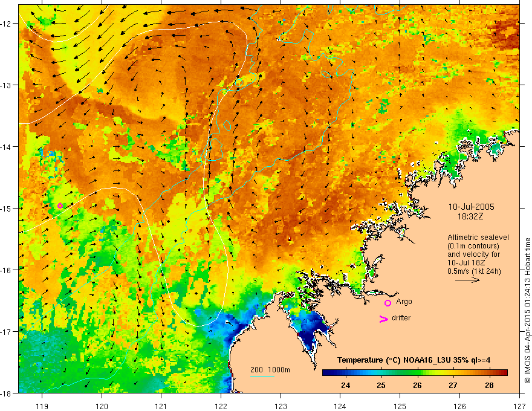This screenshot has width=532, height=411.
Task: Click the color bar tick label 27
Action: tap(453, 386)
